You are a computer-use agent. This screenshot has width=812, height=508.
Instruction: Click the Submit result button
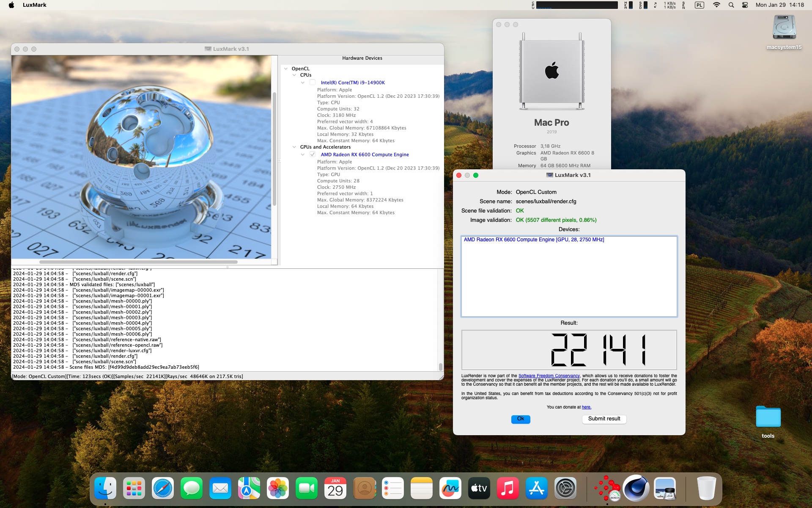[604, 419]
